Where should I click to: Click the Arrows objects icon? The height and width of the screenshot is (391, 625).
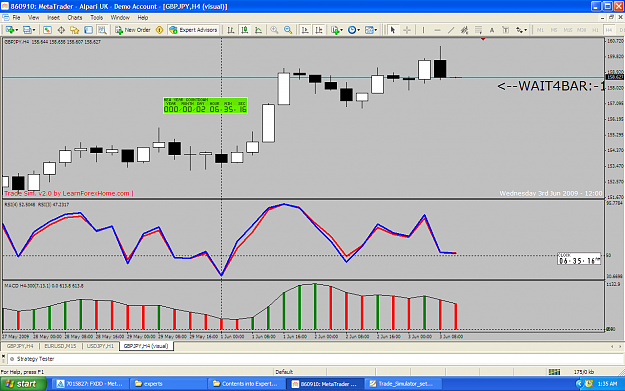point(519,30)
